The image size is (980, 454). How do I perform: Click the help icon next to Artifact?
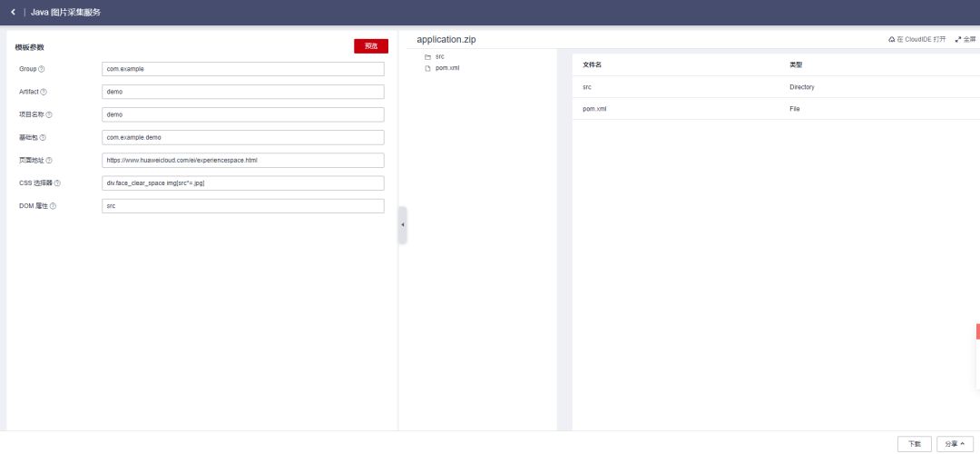(44, 92)
